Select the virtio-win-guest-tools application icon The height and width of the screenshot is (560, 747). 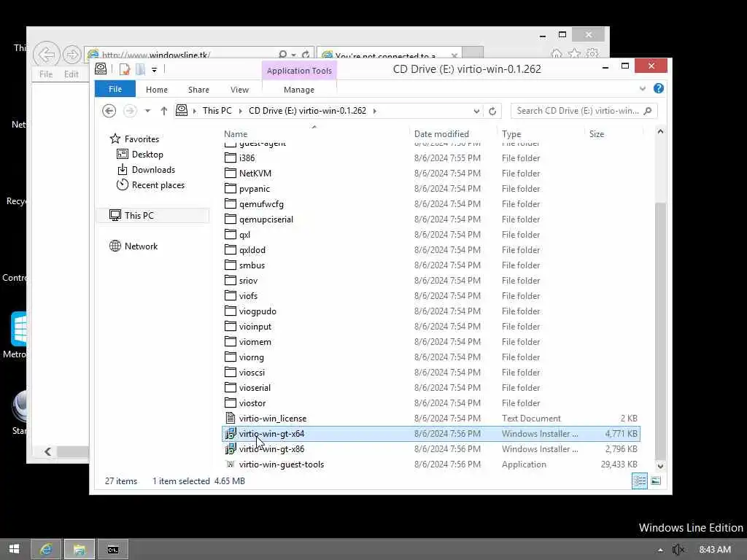pyautogui.click(x=230, y=464)
